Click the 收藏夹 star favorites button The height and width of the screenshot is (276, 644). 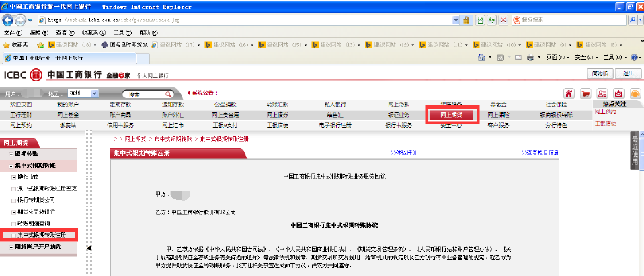pos(15,45)
